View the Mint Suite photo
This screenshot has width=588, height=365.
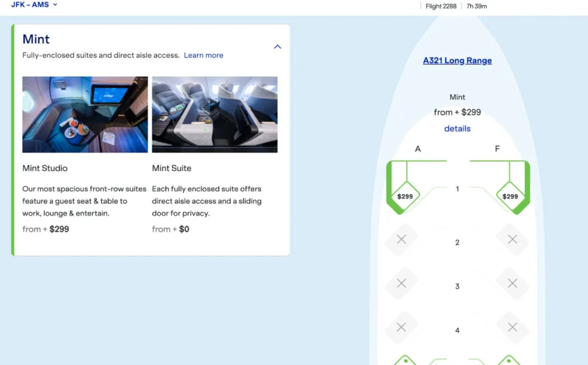(215, 115)
